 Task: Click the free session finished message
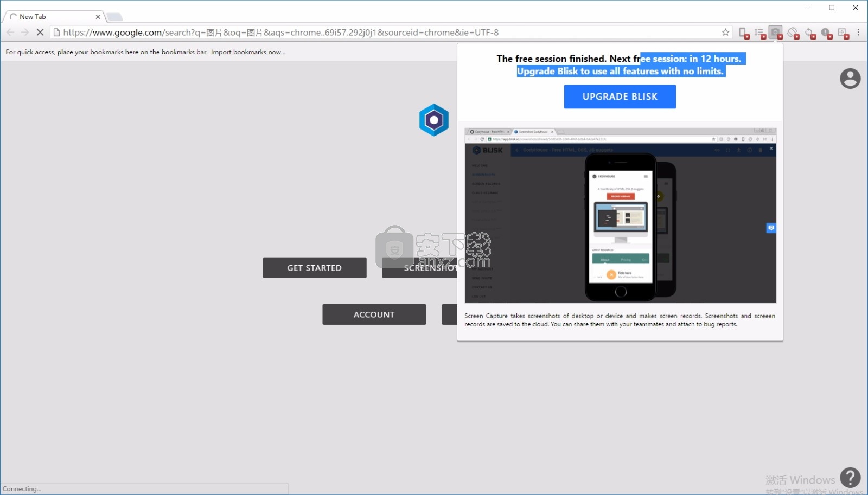[621, 65]
